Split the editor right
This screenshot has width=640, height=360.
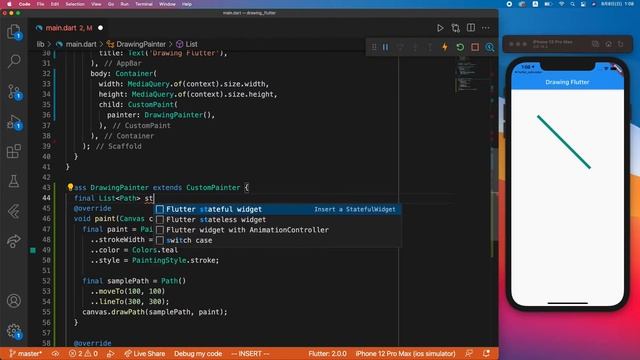coord(471,28)
